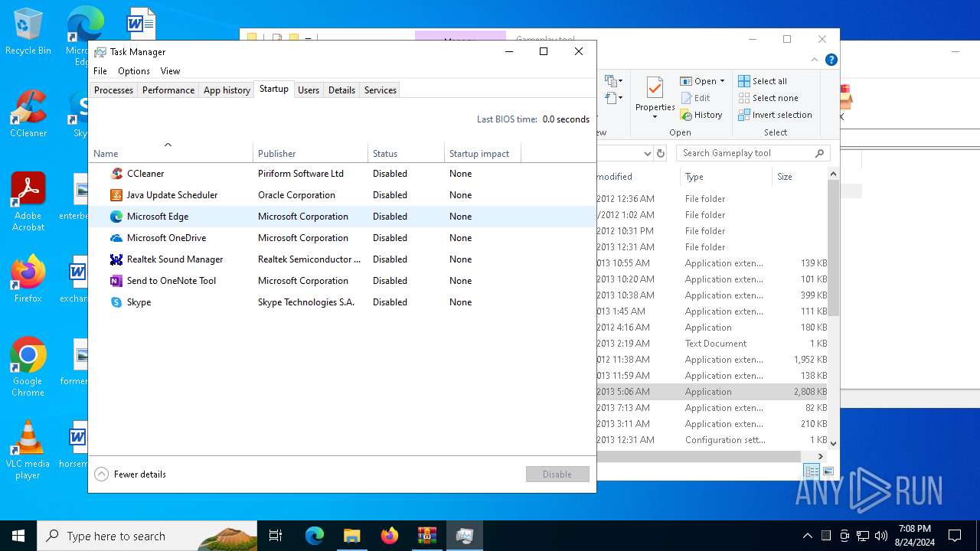
Task: Open the Adobe Acrobat desktop shortcut
Action: tap(28, 202)
